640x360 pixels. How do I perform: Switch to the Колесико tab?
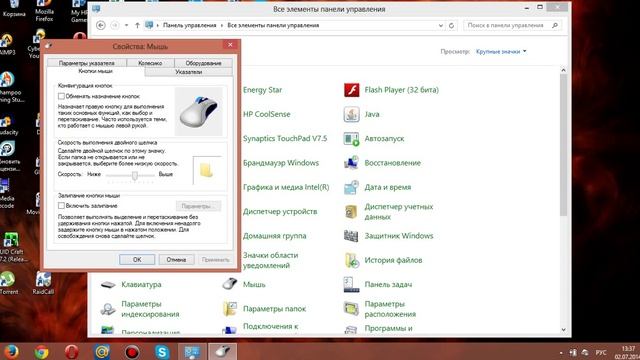tap(150, 63)
